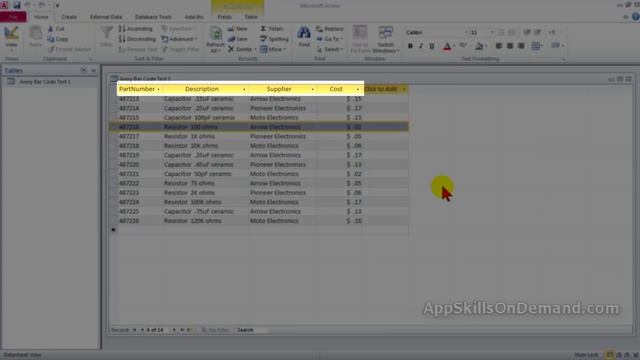Open the font size dropdown
Screen dimensions: 640x360
(x=491, y=32)
